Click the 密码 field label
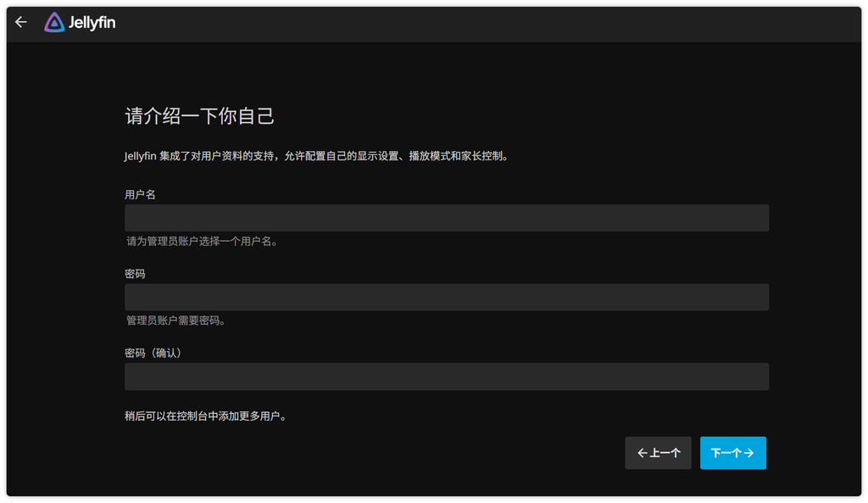 (x=135, y=273)
